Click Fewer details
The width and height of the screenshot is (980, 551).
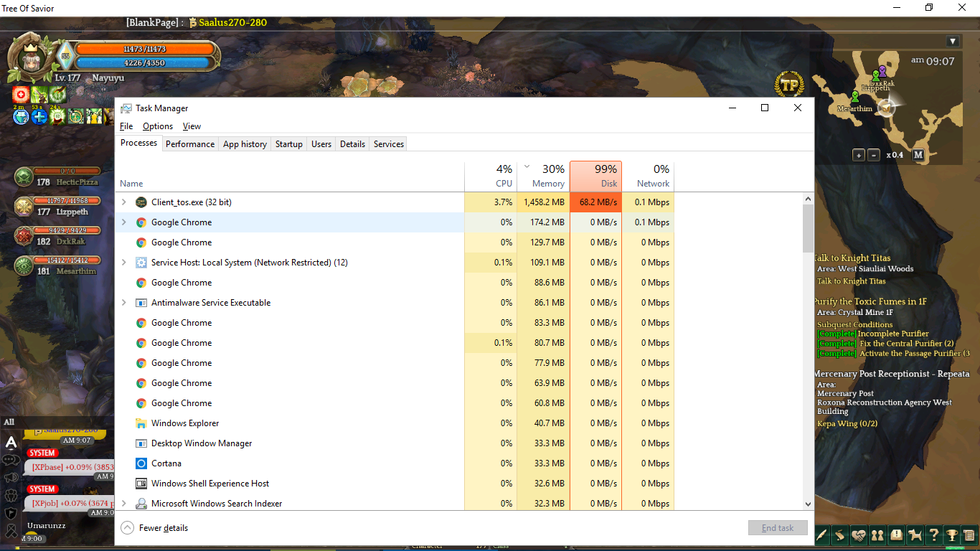click(163, 528)
